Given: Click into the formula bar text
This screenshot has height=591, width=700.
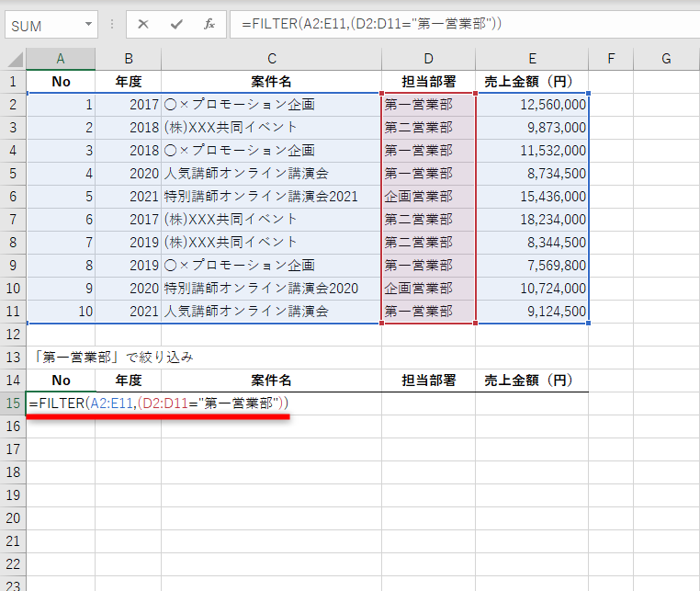Looking at the screenshot, I should [x=464, y=24].
